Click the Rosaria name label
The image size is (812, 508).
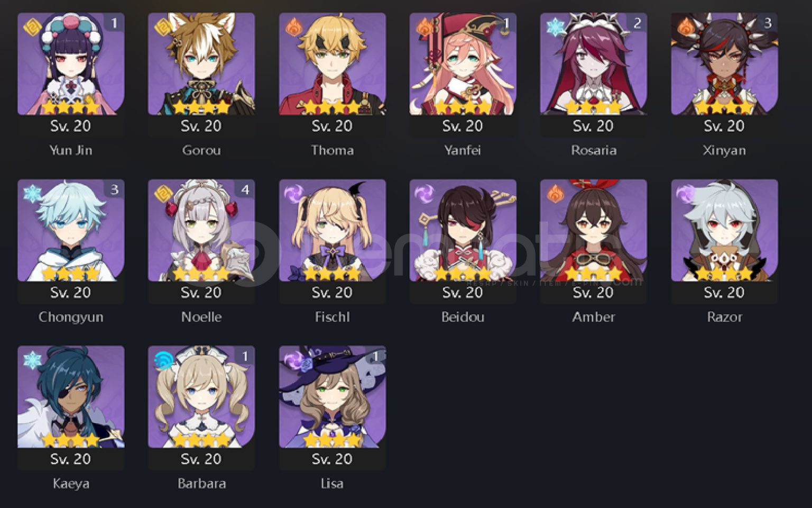594,150
